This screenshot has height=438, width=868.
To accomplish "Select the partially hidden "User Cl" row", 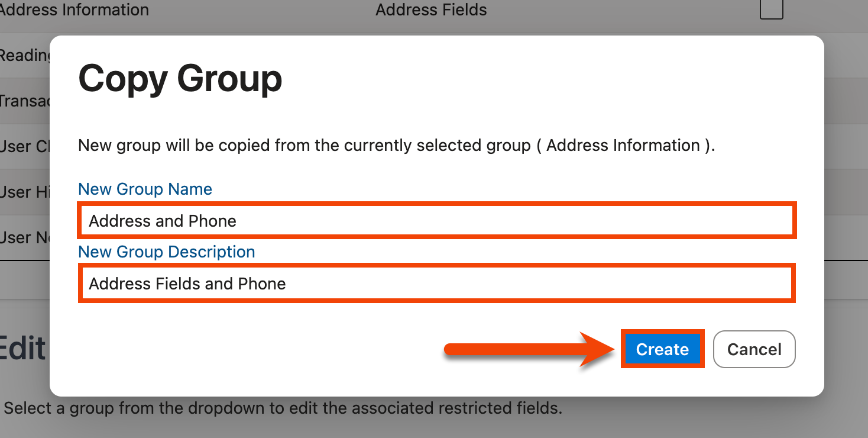I will 25,146.
